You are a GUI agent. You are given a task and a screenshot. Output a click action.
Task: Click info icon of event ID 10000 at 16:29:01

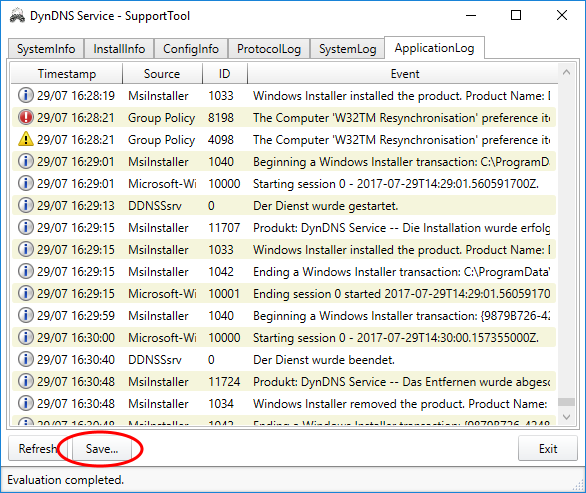(26, 183)
